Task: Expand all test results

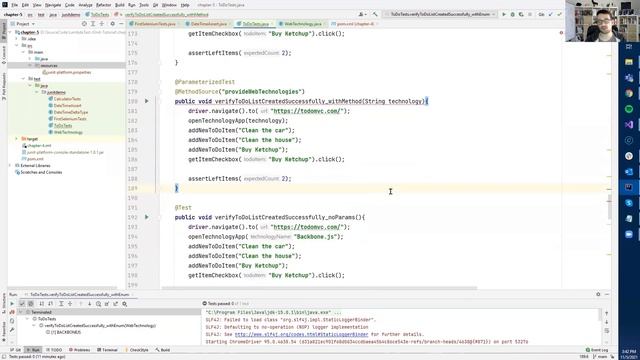Action: click(x=61, y=304)
